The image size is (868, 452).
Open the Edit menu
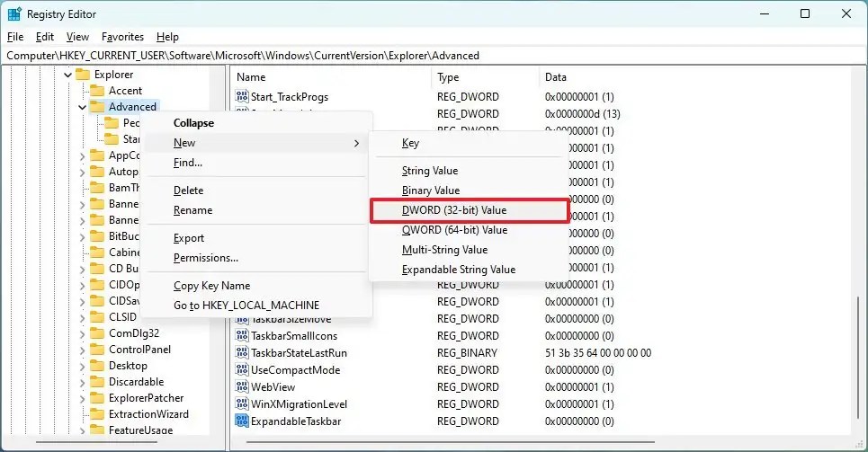(x=45, y=37)
